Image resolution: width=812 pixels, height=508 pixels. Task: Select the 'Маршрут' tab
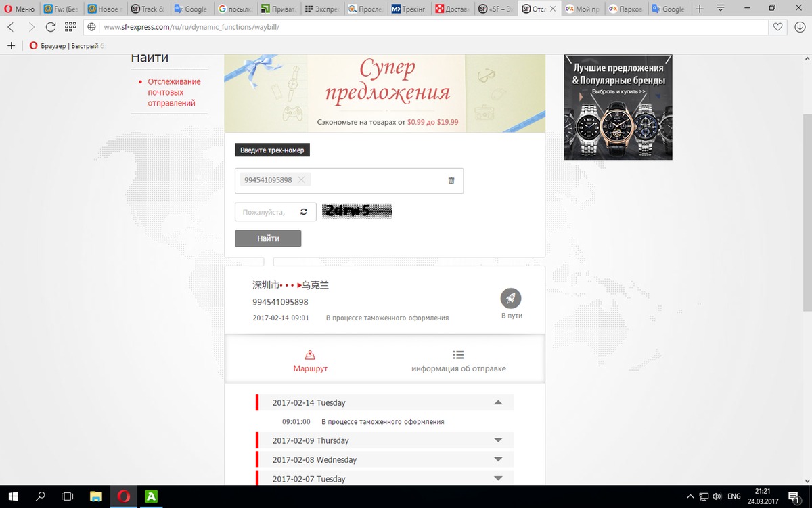(x=310, y=361)
